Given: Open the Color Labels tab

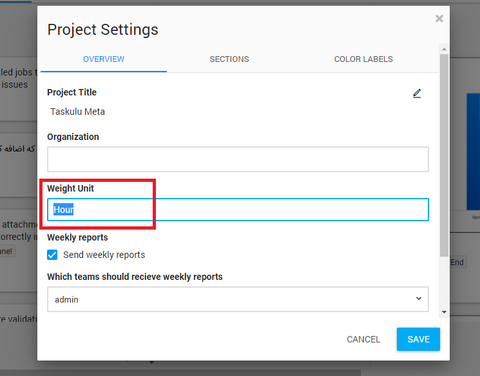Looking at the screenshot, I should coord(363,59).
